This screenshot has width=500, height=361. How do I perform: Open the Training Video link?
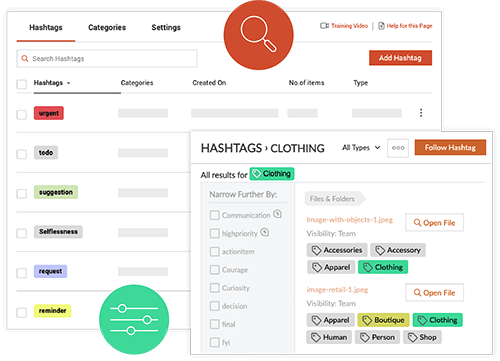tap(349, 26)
